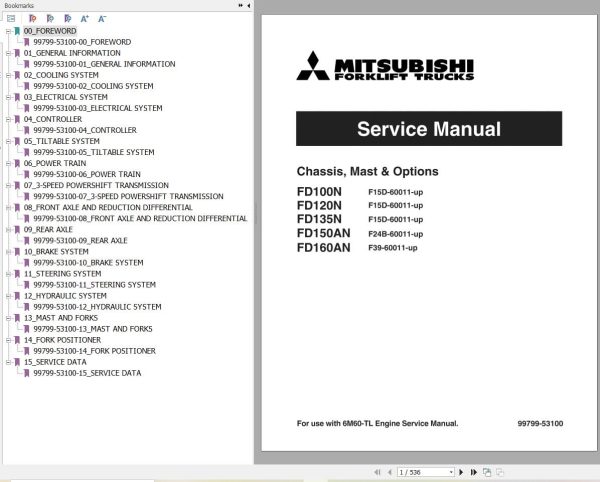The width and height of the screenshot is (600, 482).
Task: Open bookmark 99799-53100-12_HYDRAULIC SYSTEM
Action: (98, 307)
